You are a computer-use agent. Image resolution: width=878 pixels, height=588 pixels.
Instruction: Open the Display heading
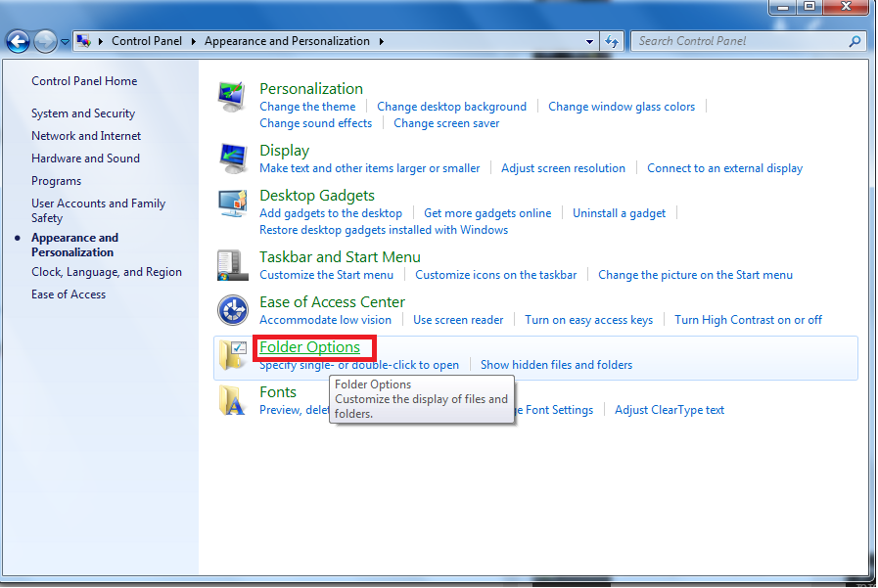click(x=285, y=151)
